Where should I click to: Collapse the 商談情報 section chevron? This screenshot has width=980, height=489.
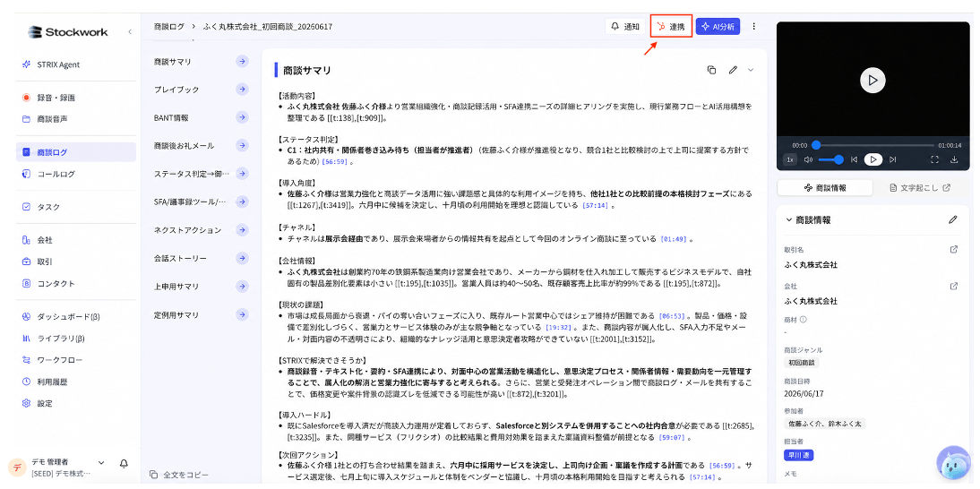[789, 219]
